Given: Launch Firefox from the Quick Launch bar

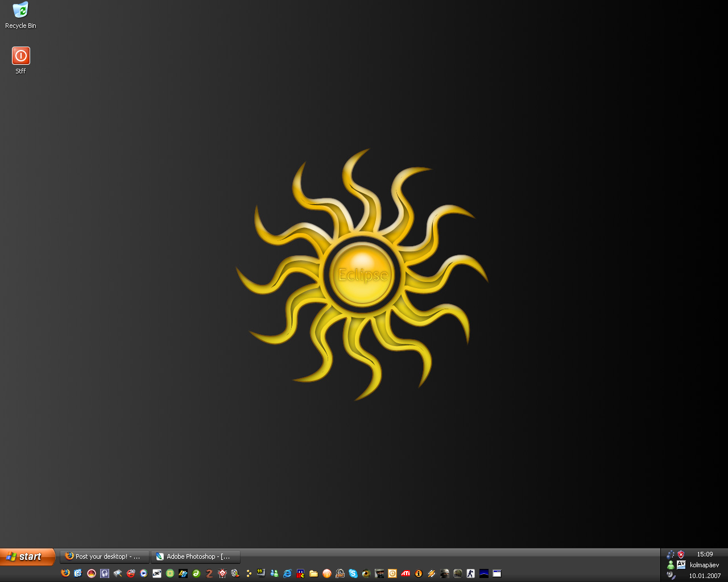Looking at the screenshot, I should (65, 573).
